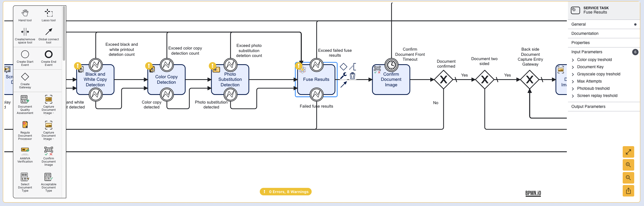644x206 pixels.
Task: Expand the Screen replay treshold parameter
Action: click(573, 96)
